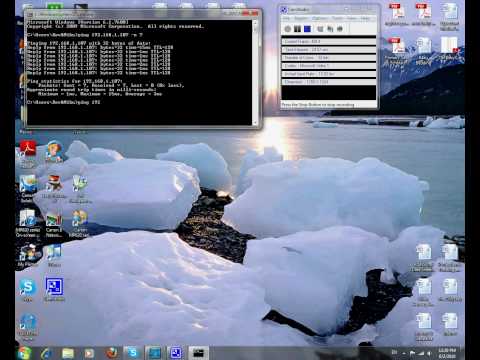Click the command prompt title bar icon

[x=30, y=15]
